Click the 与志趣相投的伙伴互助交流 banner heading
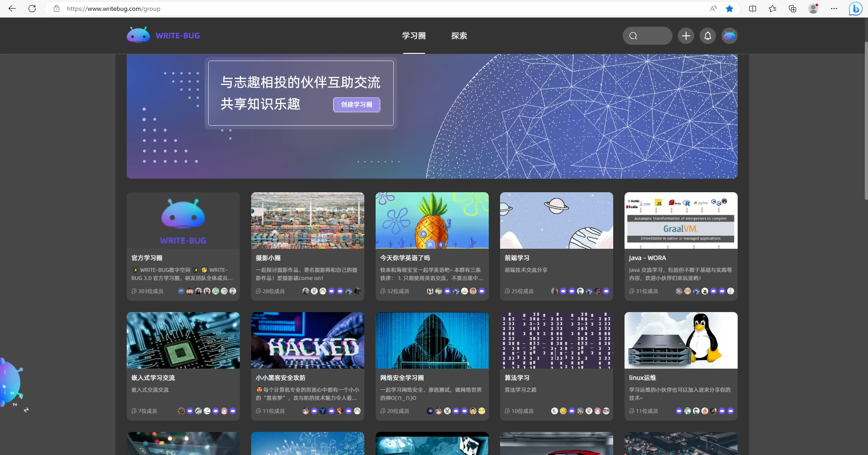 (300, 82)
